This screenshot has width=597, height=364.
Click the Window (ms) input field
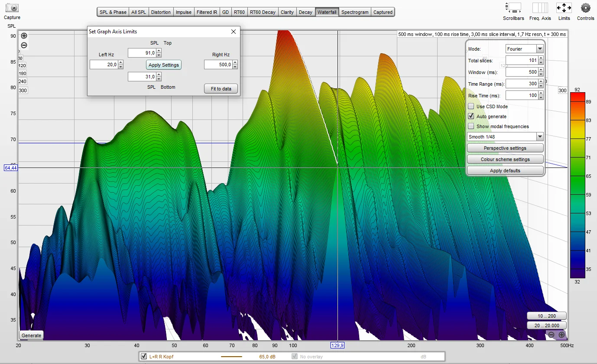(x=522, y=72)
